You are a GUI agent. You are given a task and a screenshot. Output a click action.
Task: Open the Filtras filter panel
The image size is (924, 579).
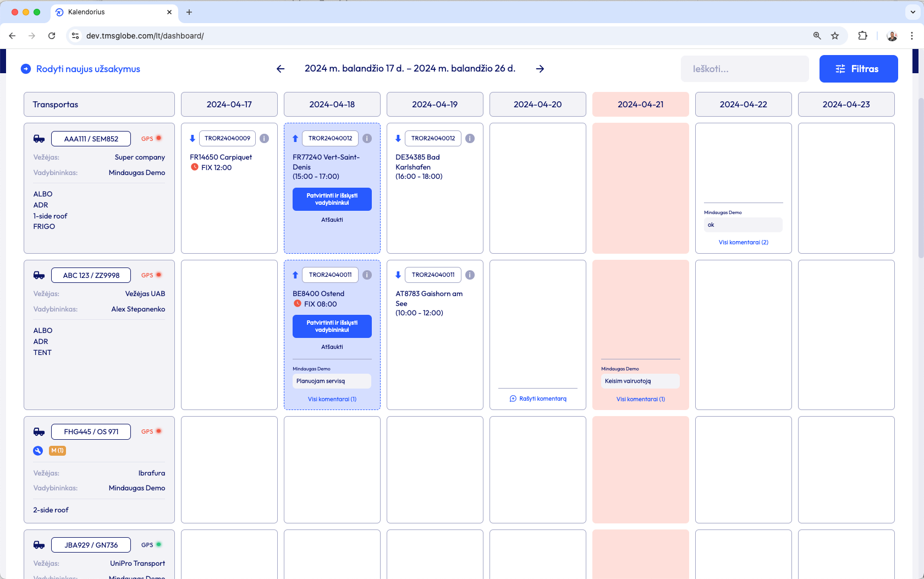point(858,69)
